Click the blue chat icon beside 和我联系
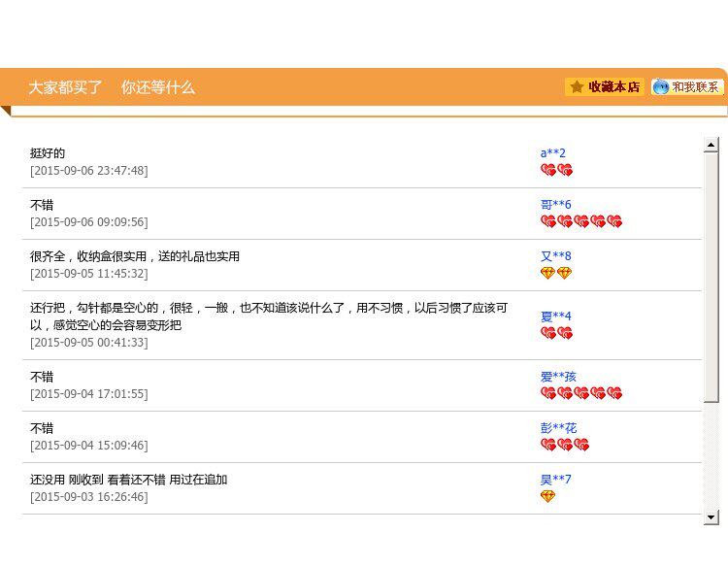728x566 pixels. click(x=661, y=86)
